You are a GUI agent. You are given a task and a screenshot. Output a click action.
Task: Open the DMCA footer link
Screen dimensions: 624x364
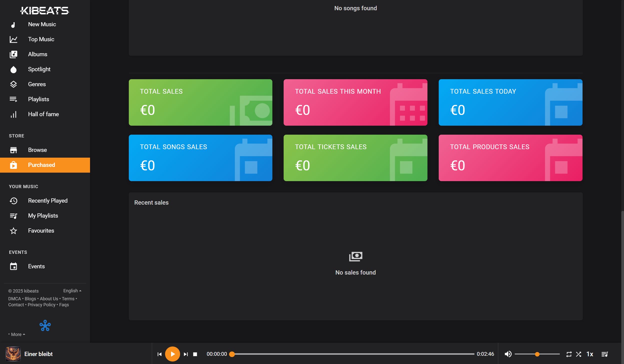click(x=15, y=299)
